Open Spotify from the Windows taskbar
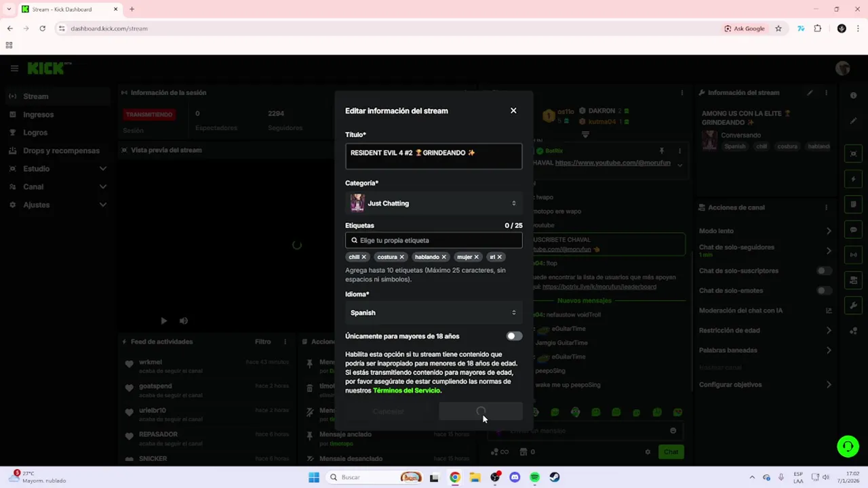 pos(534,477)
